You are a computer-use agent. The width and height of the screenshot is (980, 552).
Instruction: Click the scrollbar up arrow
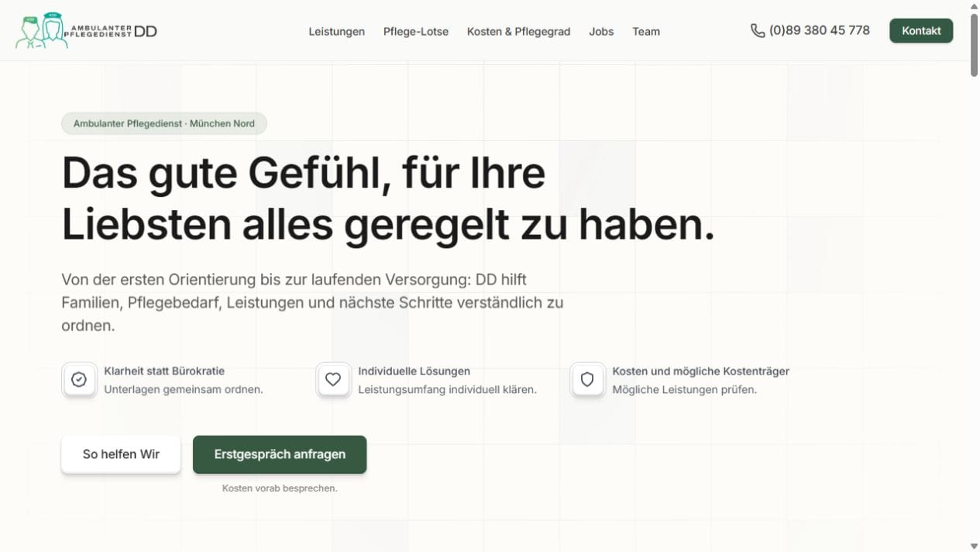coord(974,5)
